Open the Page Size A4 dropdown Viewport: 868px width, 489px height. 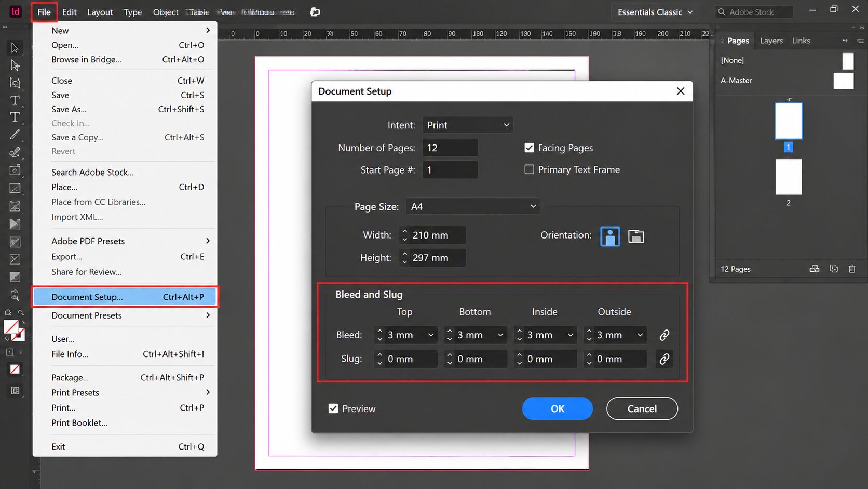[472, 206]
